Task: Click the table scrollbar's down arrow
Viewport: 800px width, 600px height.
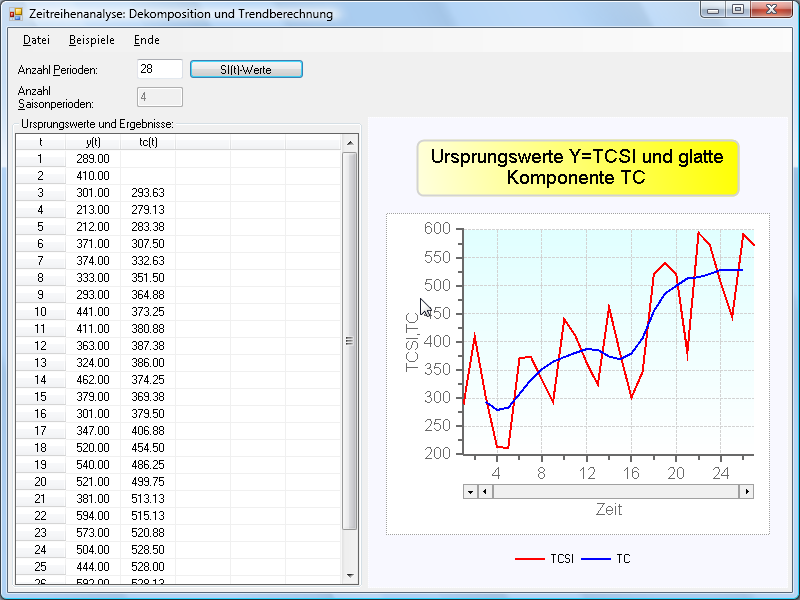Action: click(350, 575)
